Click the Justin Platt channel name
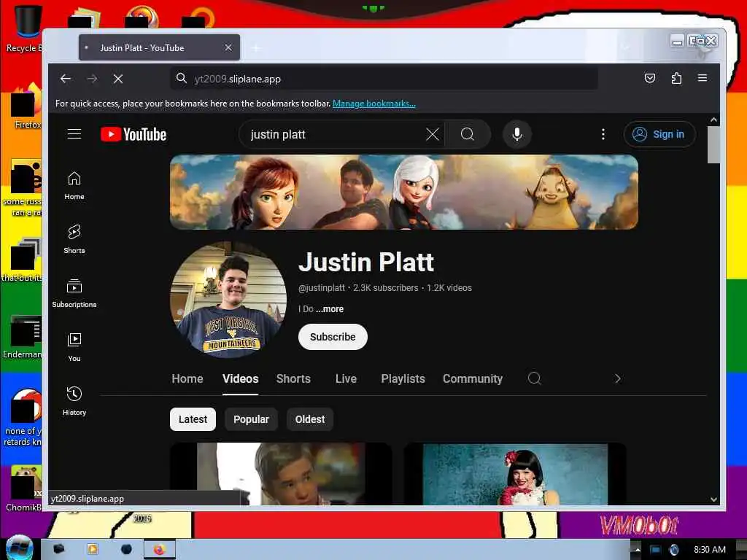 [366, 262]
